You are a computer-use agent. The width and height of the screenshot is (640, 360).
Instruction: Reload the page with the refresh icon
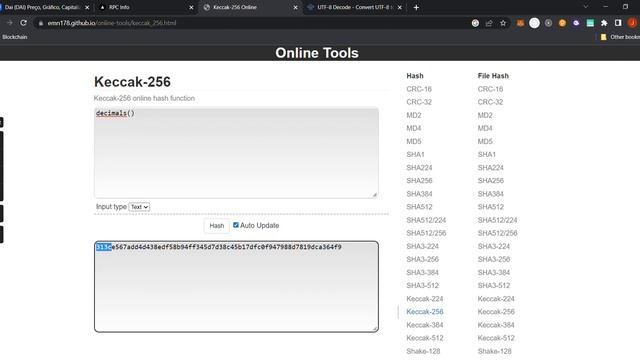24,23
